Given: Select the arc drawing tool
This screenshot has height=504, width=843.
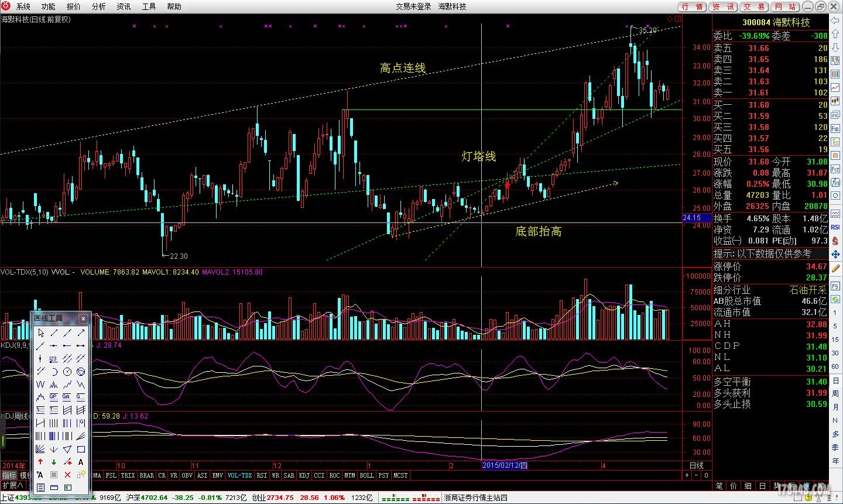Looking at the screenshot, I should pos(54,372).
